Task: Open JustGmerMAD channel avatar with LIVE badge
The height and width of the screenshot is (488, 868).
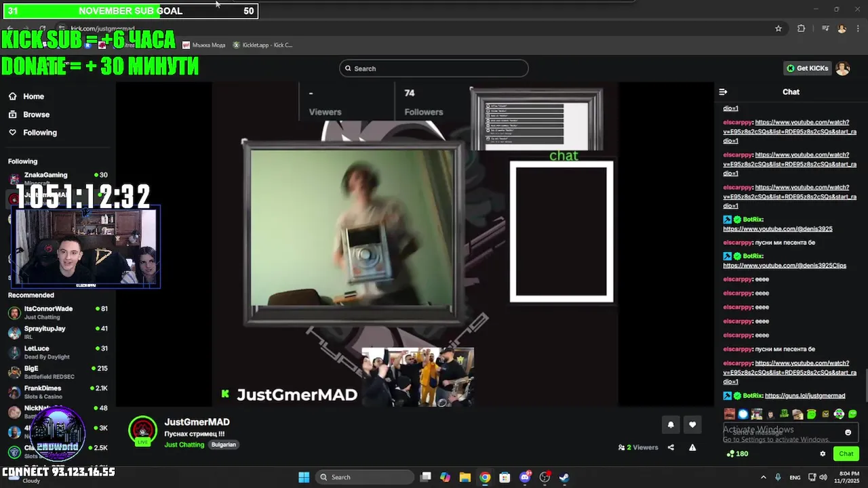Action: click(142, 431)
